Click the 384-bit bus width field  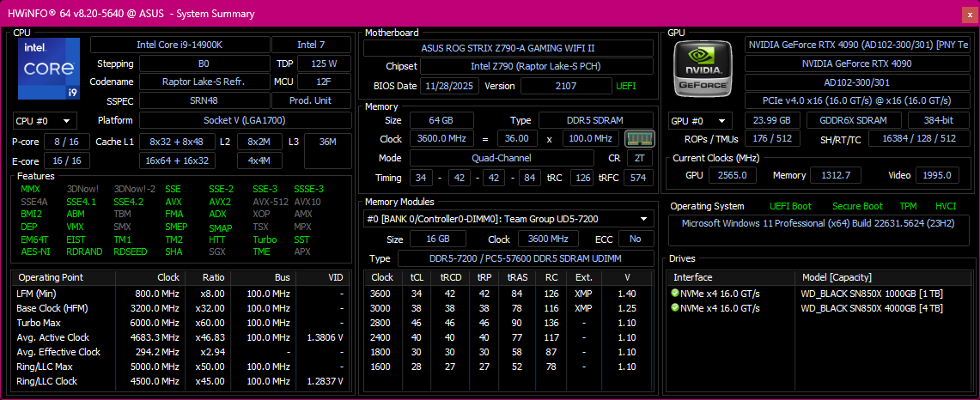coord(938,120)
